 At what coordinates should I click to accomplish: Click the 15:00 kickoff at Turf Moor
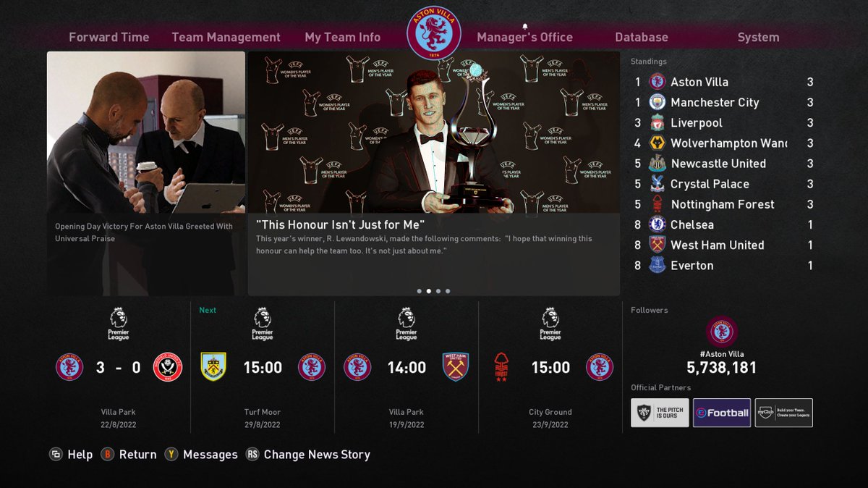263,368
